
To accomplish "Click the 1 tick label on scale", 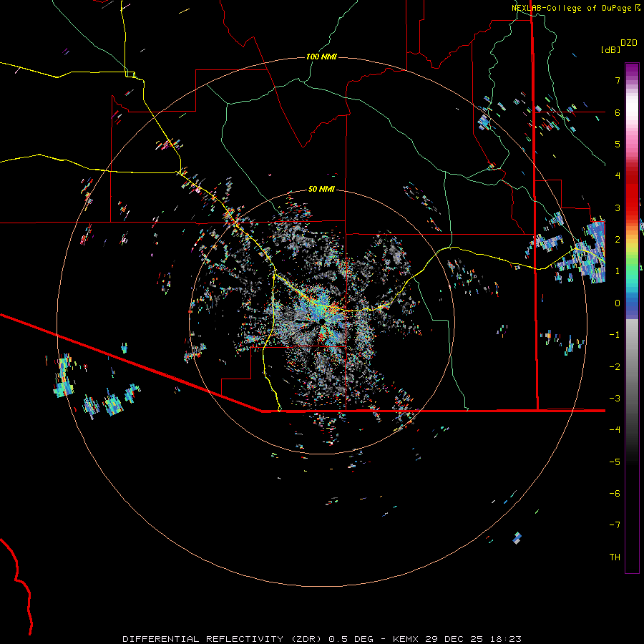I will pyautogui.click(x=618, y=271).
